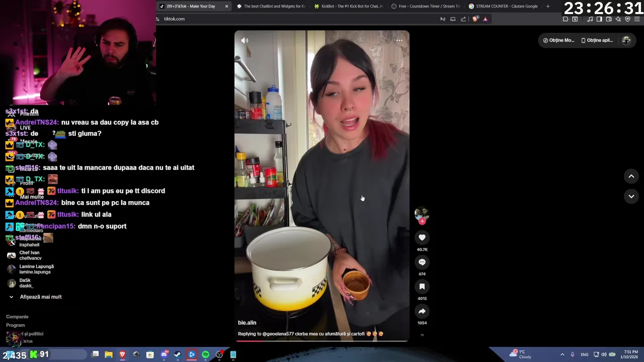The width and height of the screenshot is (644, 362).
Task: Like the video with the heart icon
Action: [x=422, y=237]
